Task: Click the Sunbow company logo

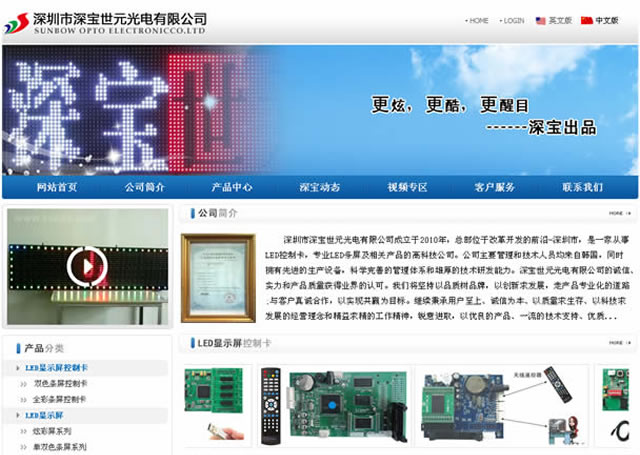Action: 105,23
